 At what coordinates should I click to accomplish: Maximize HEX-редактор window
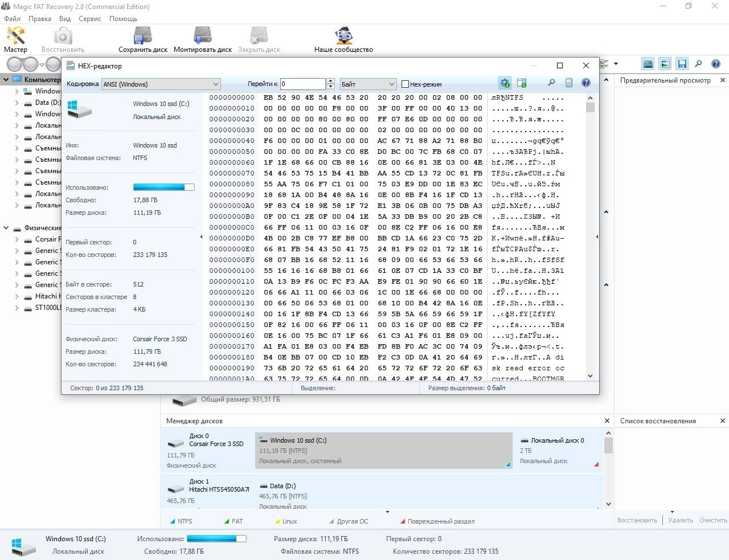[559, 66]
